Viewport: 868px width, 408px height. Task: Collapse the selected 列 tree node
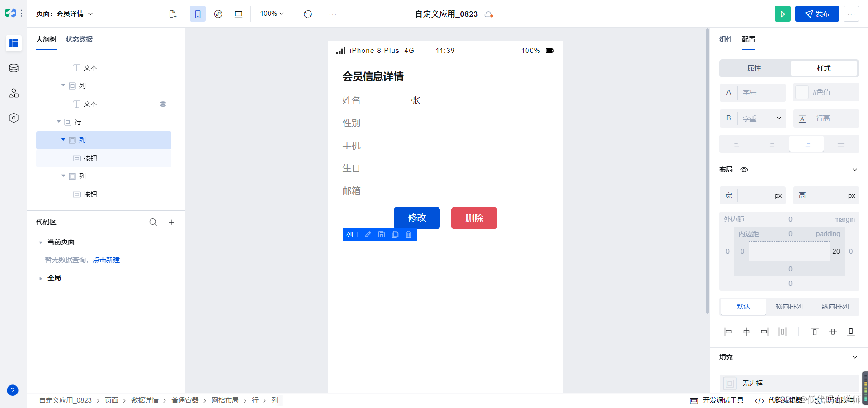[63, 140]
